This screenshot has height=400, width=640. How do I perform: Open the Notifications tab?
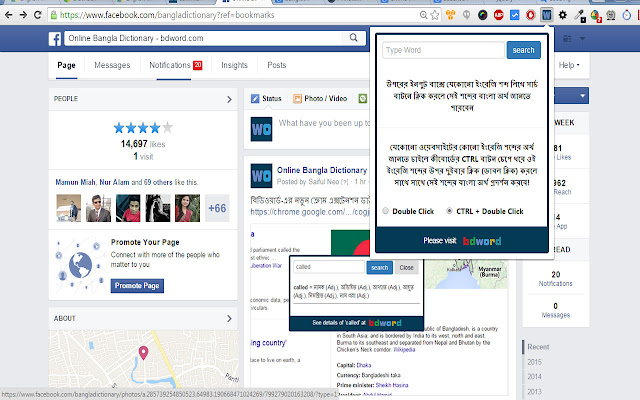pyautogui.click(x=176, y=65)
